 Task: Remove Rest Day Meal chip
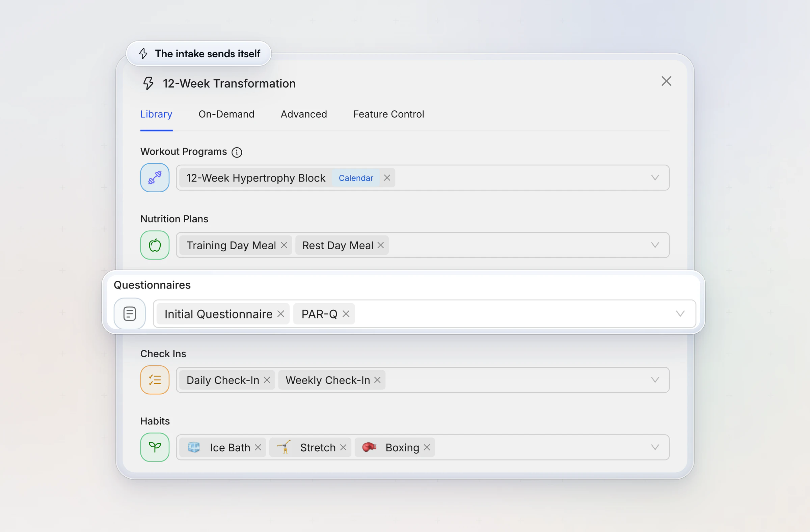(x=380, y=245)
